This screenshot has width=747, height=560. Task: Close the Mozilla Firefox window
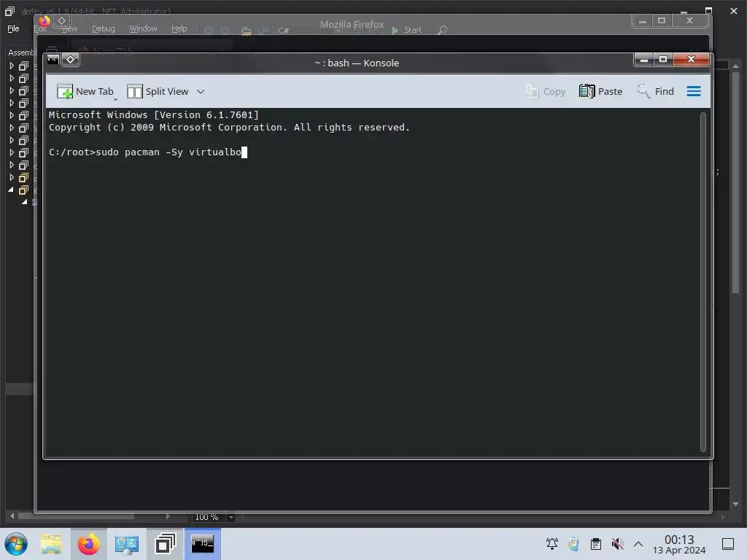coord(689,21)
